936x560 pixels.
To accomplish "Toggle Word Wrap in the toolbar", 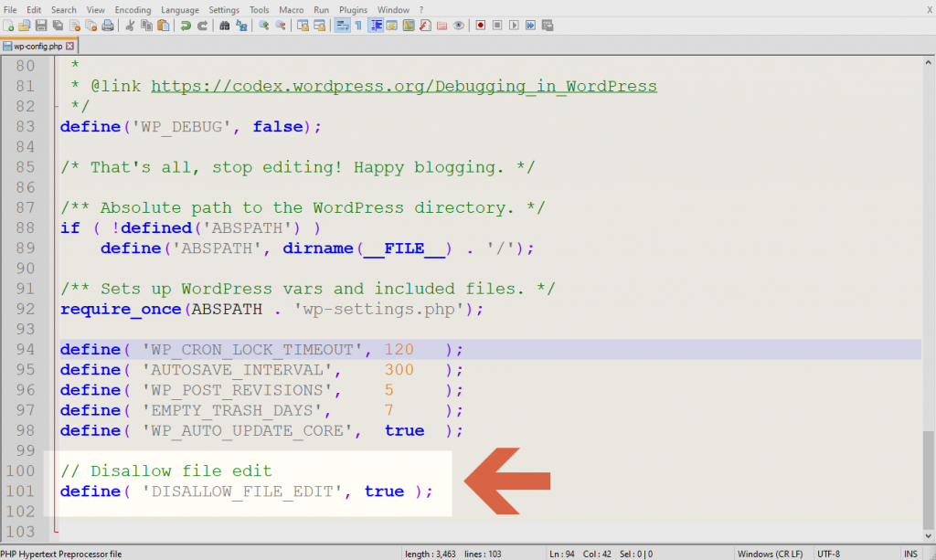I will [x=342, y=26].
